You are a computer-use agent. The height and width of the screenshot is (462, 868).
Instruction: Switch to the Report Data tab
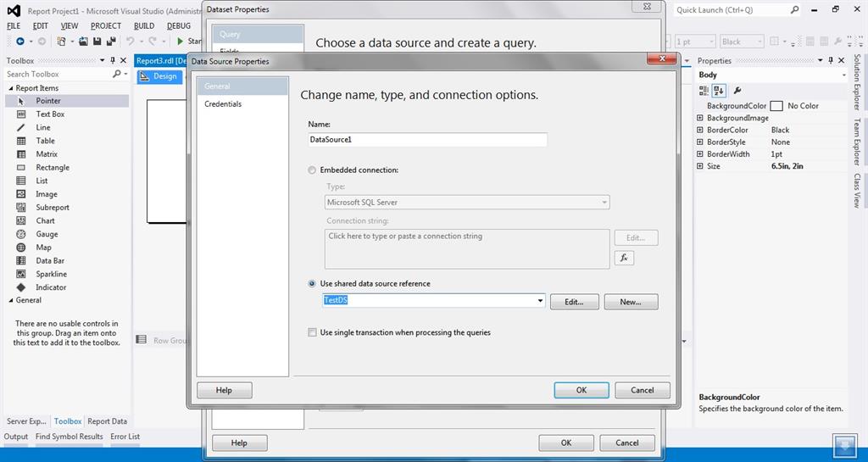[x=108, y=421]
